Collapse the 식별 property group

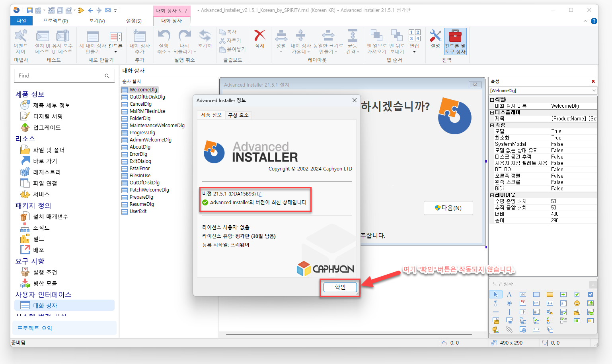tap(492, 100)
